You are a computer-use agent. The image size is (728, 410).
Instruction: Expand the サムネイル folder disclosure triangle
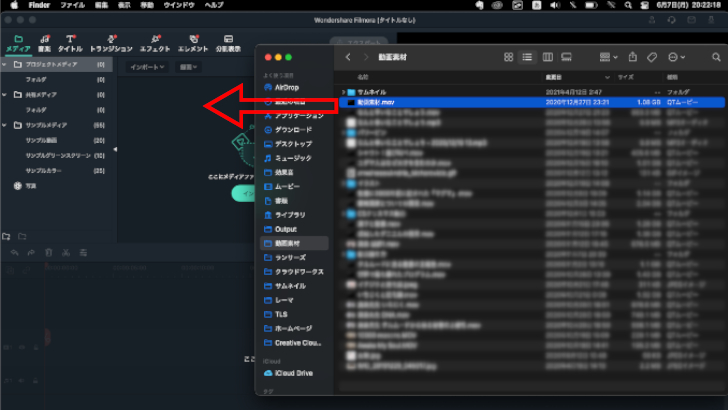[x=344, y=92]
